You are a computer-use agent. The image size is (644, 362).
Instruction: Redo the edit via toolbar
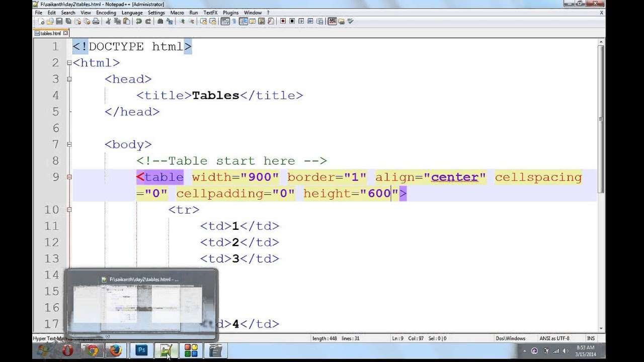point(148,21)
